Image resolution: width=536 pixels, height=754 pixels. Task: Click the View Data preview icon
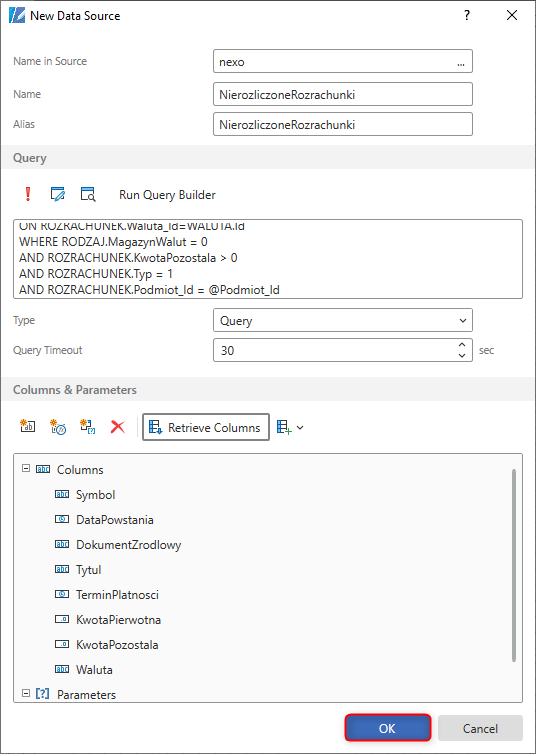pos(88,194)
